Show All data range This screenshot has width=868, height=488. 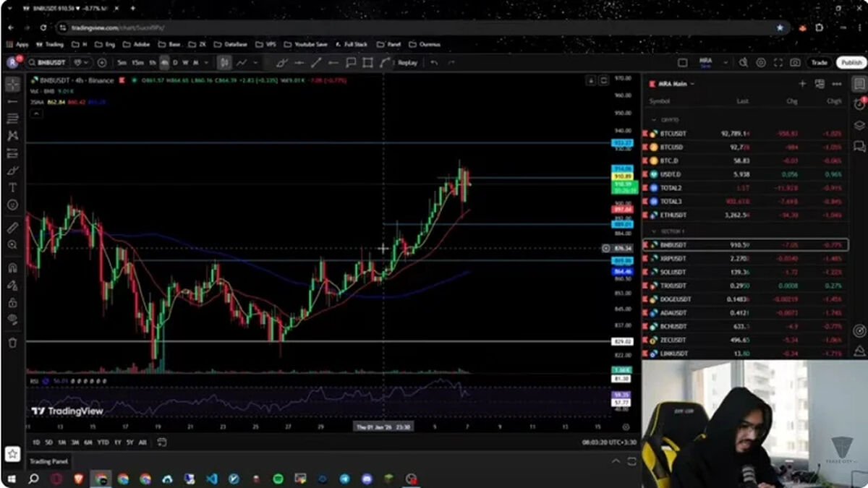142,442
